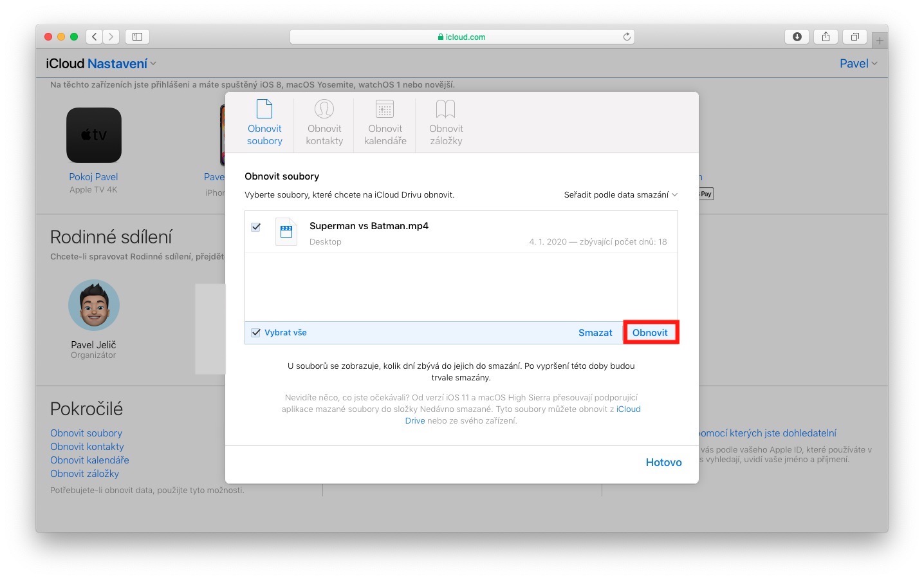Open Safari downloads button
924x580 pixels.
point(797,37)
